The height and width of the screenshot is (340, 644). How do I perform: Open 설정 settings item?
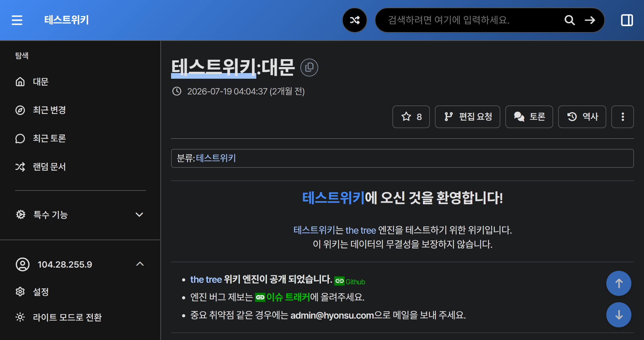tap(80, 292)
